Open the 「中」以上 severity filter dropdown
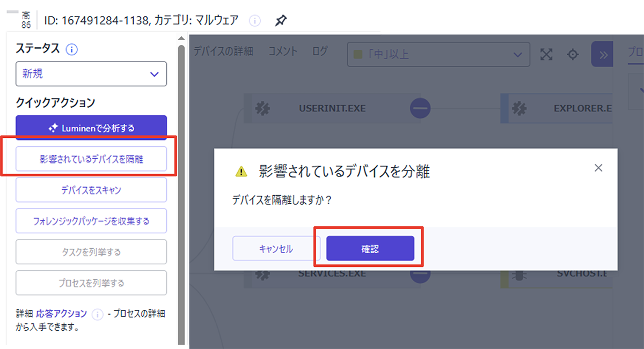Screen dimensions: 644x349 pyautogui.click(x=438, y=54)
